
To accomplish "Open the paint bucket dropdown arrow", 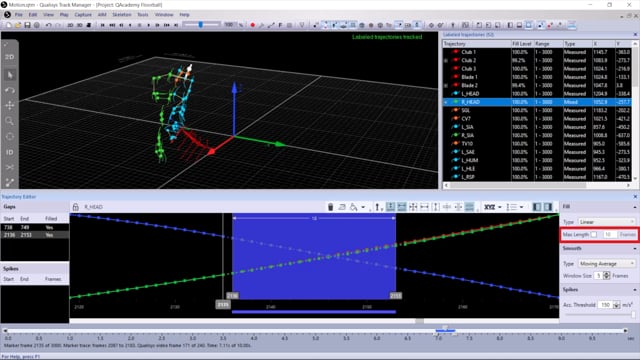I will coord(363,207).
